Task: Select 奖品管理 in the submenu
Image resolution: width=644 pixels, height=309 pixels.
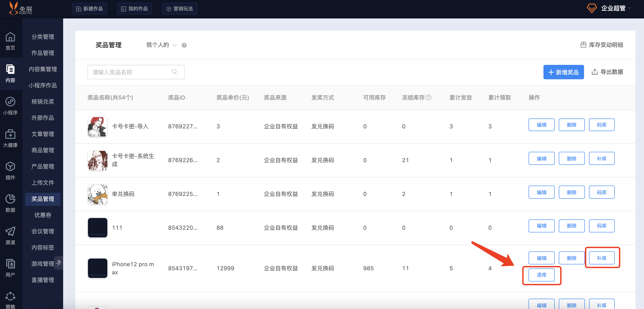Action: (x=43, y=199)
